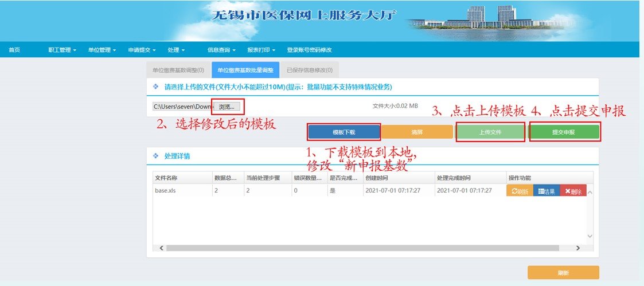This screenshot has height=286, width=644.
Task: Open the 申请提交 dropdown menu
Action: pos(142,50)
